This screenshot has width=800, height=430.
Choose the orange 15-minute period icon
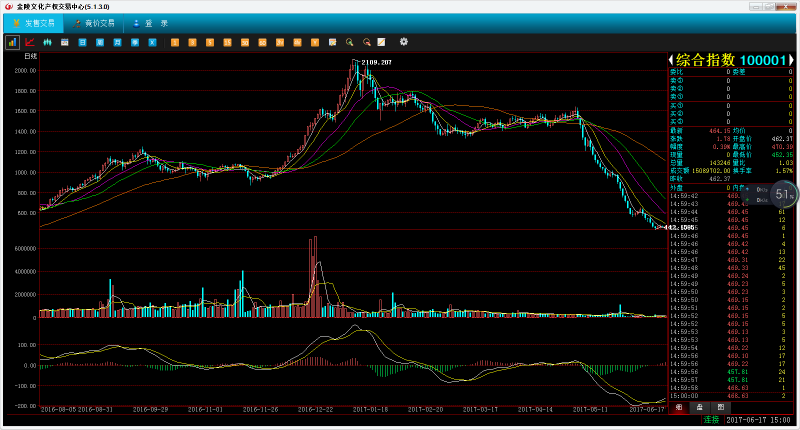[x=228, y=42]
